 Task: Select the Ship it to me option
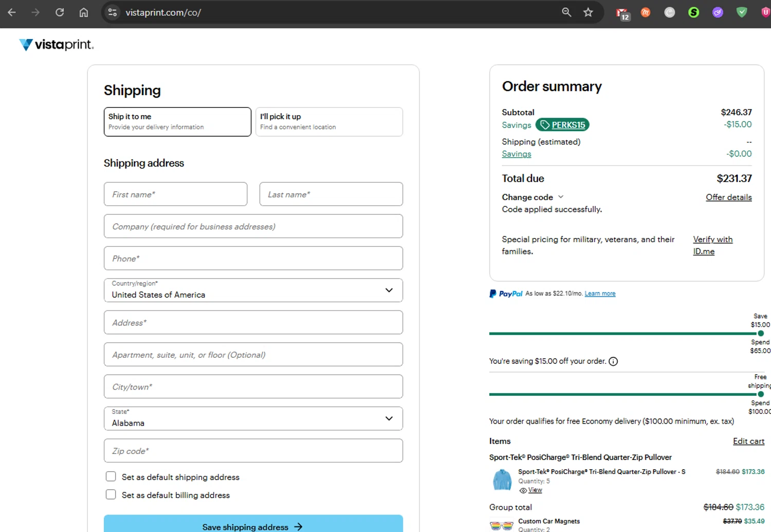(177, 122)
